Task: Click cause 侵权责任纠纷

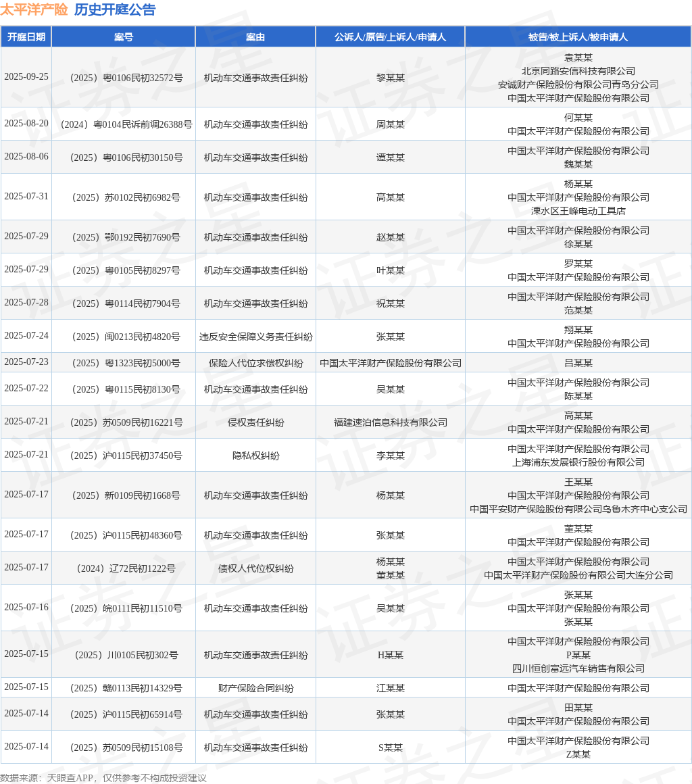Action: 255,422
